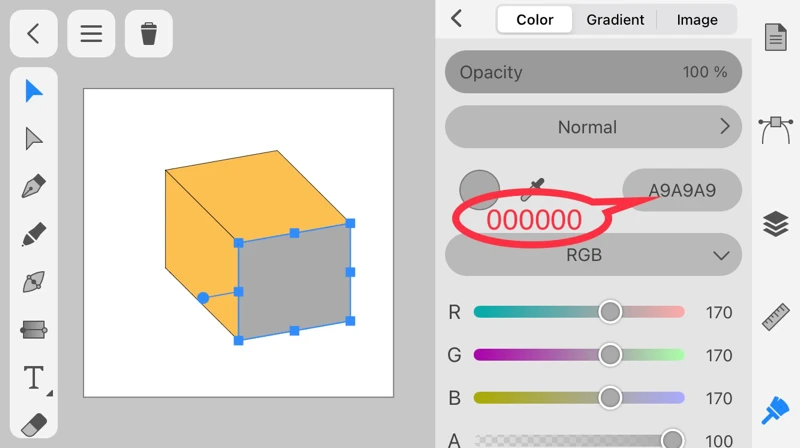Go back using the top-left arrow

33,34
